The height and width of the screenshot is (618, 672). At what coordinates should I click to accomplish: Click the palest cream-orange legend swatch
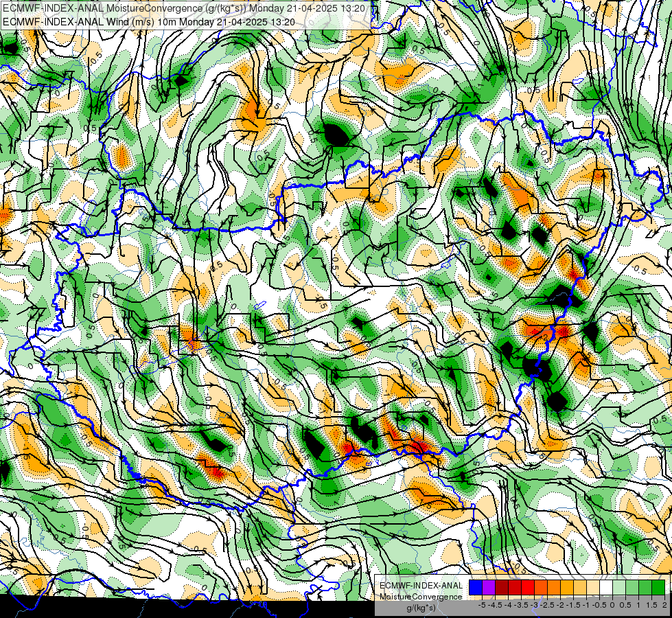point(593,587)
